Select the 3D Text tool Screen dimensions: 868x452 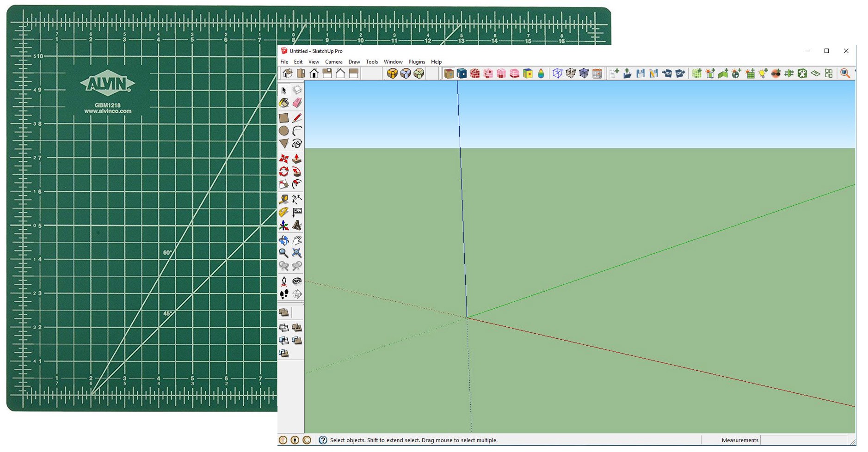(x=297, y=226)
